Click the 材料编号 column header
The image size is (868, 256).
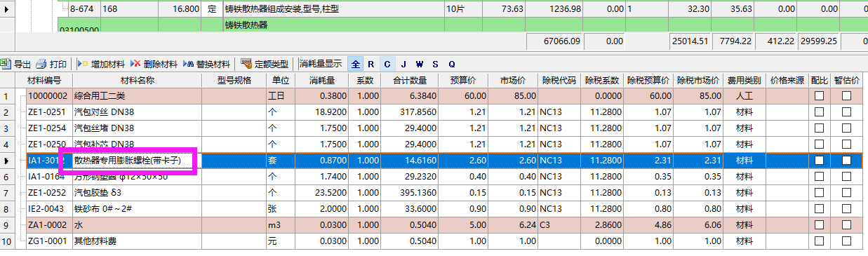44,81
